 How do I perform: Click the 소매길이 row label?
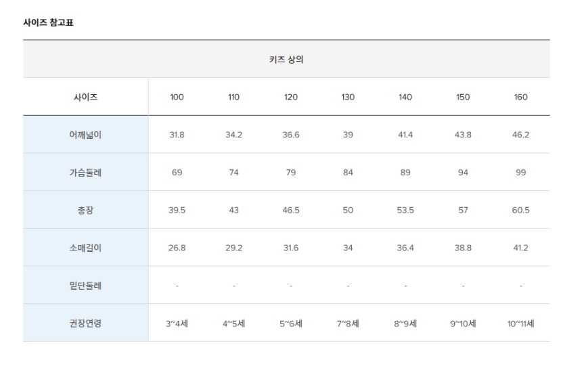(x=86, y=248)
